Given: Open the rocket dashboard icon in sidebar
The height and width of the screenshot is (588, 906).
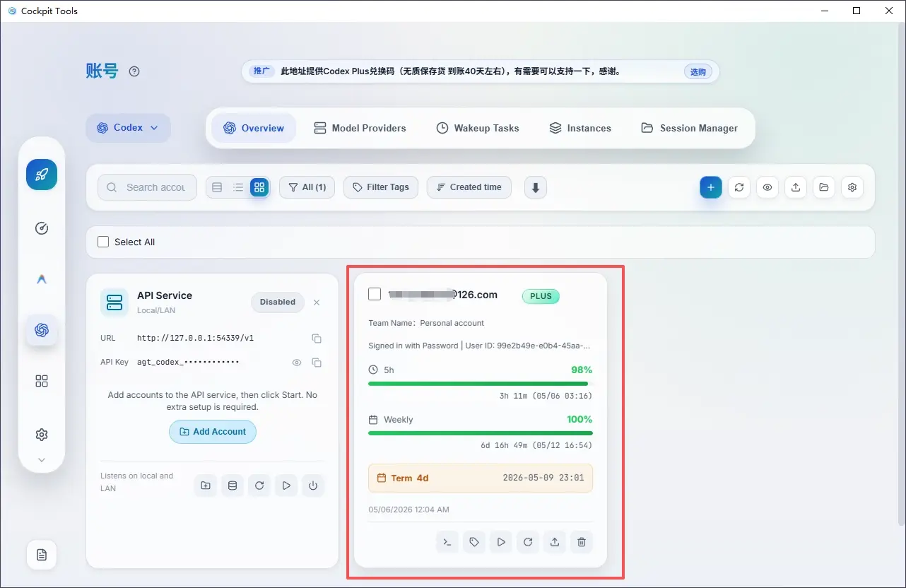Looking at the screenshot, I should pos(42,175).
